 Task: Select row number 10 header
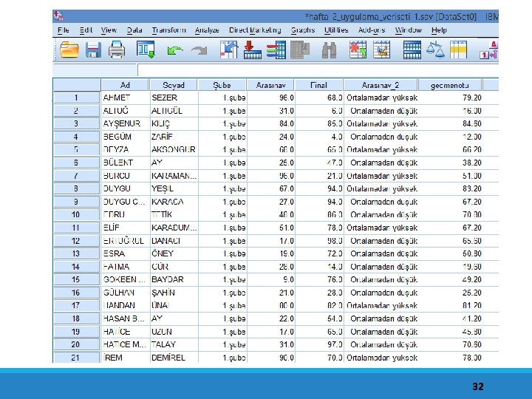tap(76, 215)
